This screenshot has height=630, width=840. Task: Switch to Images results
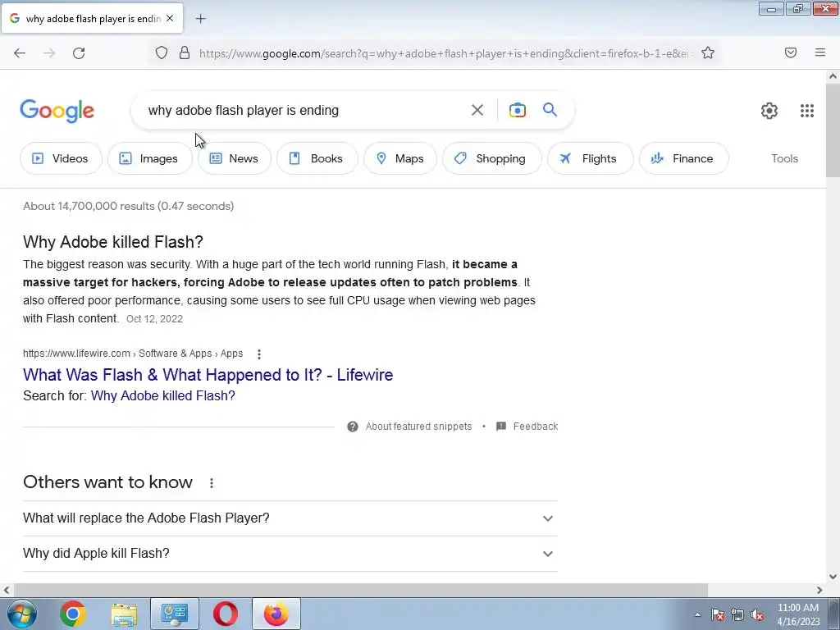point(149,158)
